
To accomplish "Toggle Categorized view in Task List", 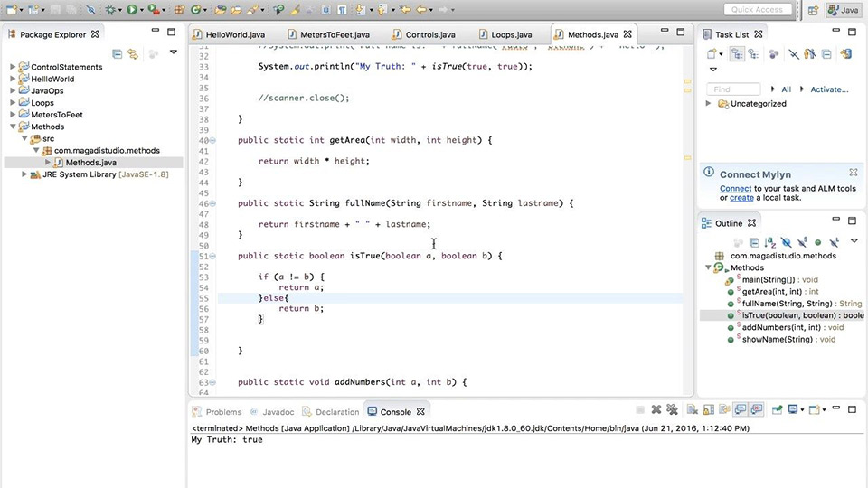I will pos(737,53).
